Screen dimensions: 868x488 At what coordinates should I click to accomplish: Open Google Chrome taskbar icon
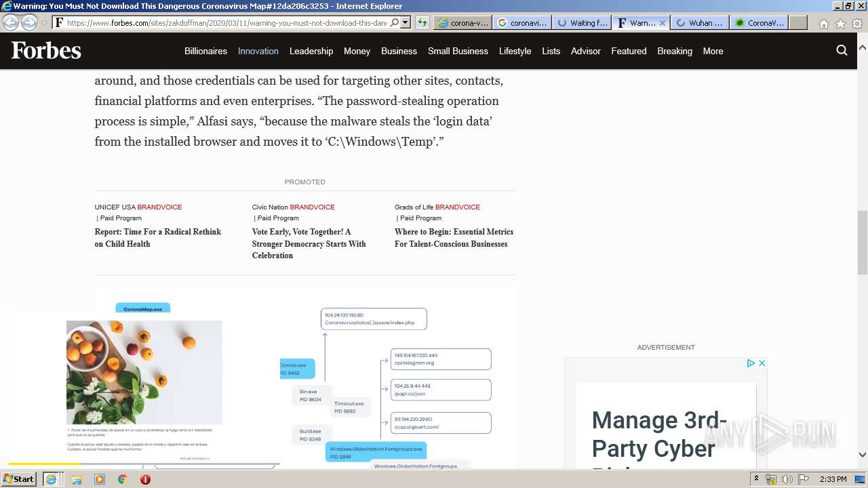click(122, 479)
